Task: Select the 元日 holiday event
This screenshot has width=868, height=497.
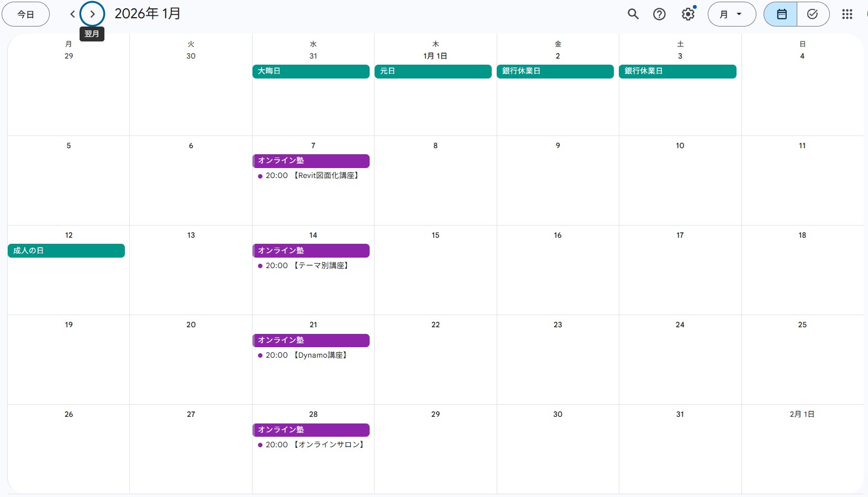Action: tap(433, 71)
